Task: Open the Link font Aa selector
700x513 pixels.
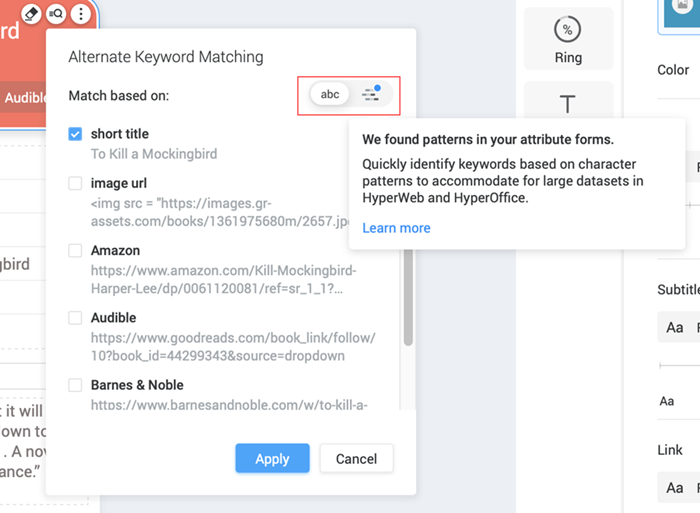Action: click(x=675, y=488)
